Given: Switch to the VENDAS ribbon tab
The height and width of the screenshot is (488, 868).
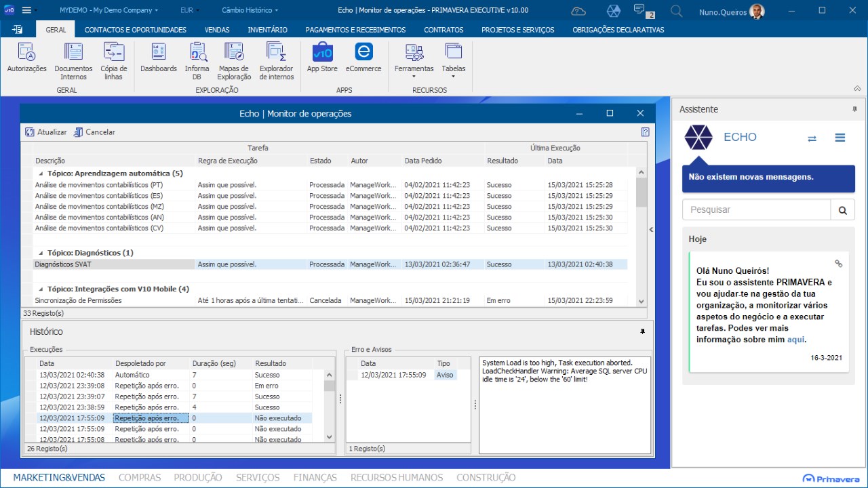Looking at the screenshot, I should pyautogui.click(x=217, y=30).
